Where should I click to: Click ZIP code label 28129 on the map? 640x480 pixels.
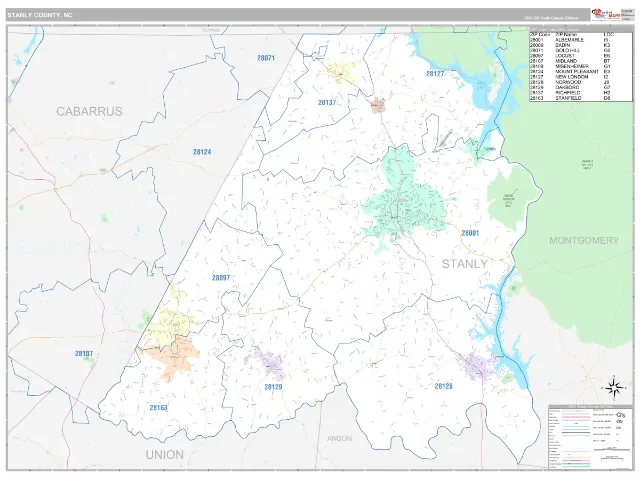[x=273, y=387]
